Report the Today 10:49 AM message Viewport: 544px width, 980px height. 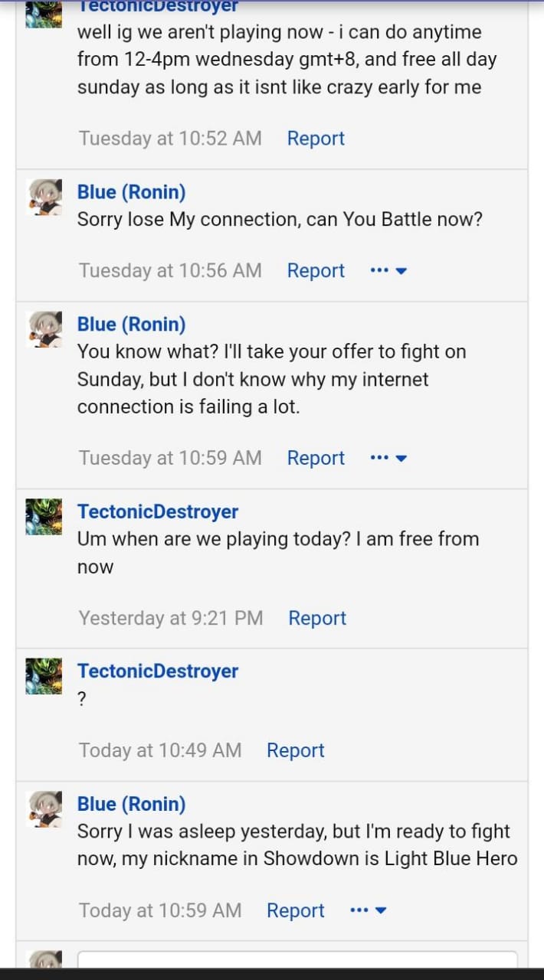pyautogui.click(x=296, y=751)
